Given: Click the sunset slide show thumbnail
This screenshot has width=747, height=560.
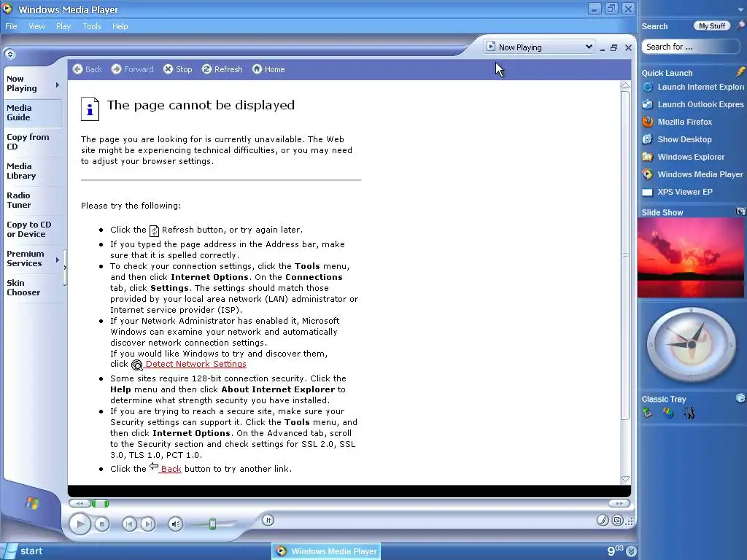Looking at the screenshot, I should pos(691,257).
